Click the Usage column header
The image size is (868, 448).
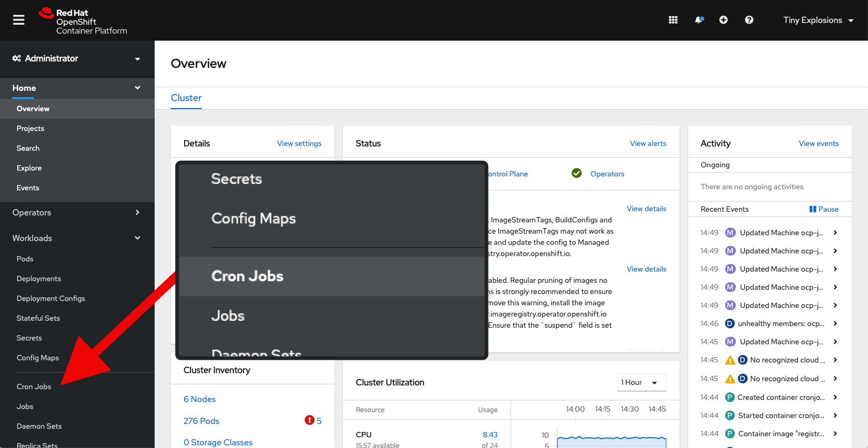coord(488,410)
